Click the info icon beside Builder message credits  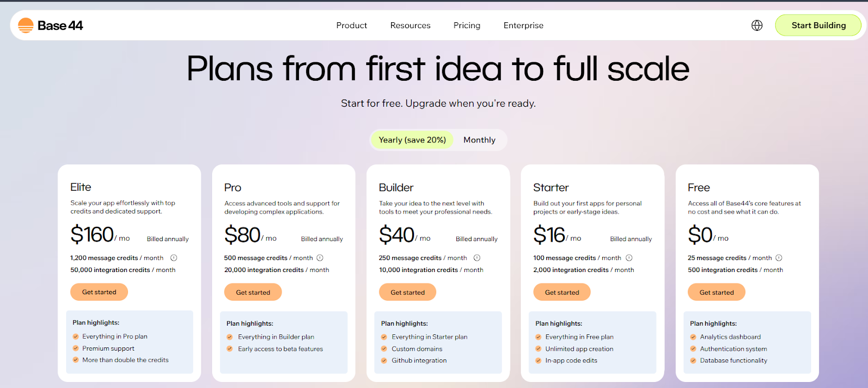pos(478,258)
